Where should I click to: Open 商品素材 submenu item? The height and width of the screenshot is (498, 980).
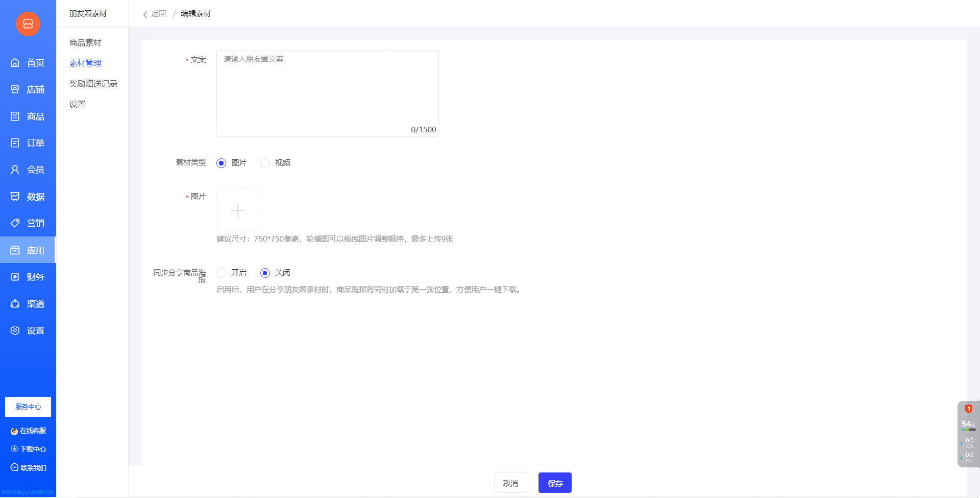(85, 43)
